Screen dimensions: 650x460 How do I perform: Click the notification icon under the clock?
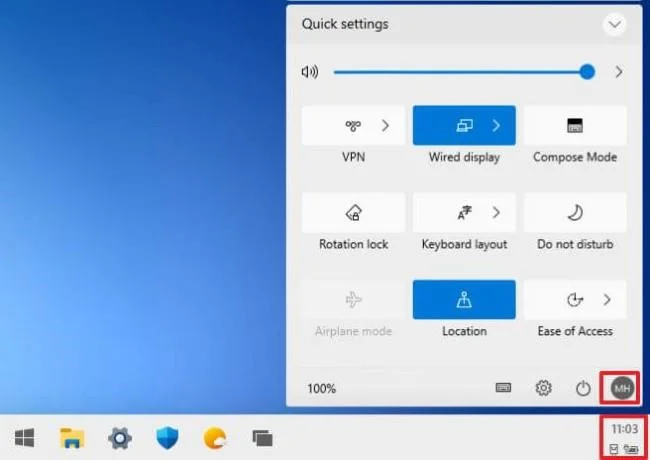[x=614, y=449]
